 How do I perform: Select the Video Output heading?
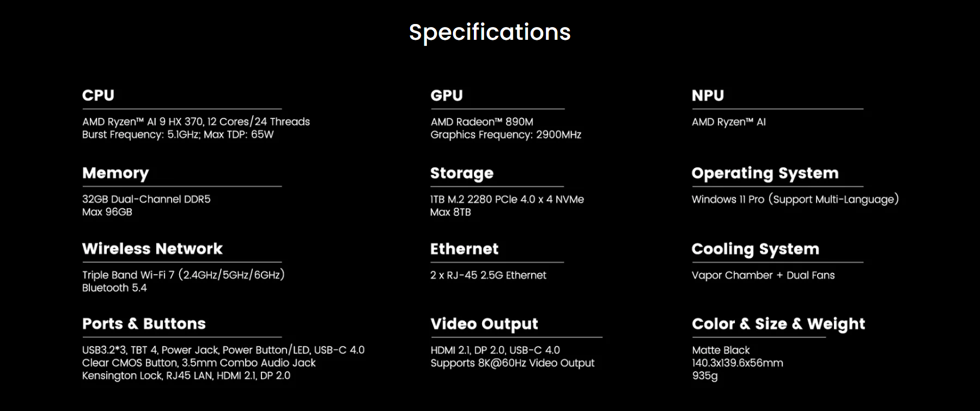coord(484,324)
